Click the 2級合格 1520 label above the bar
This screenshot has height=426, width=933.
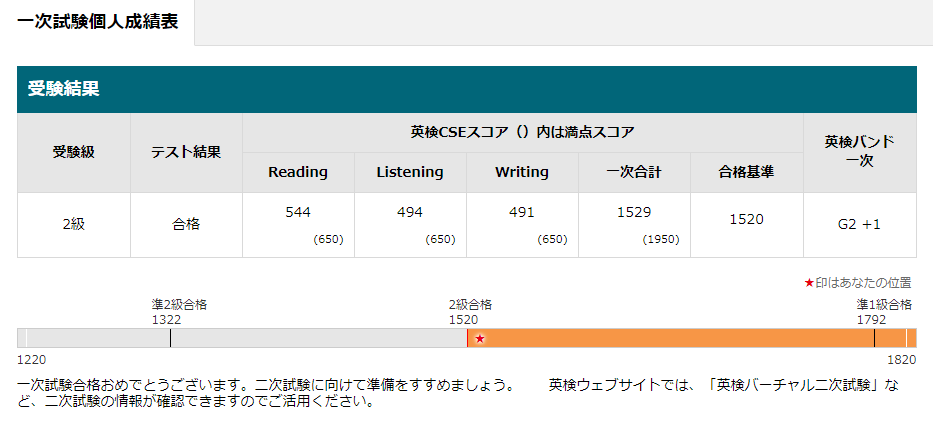469,311
